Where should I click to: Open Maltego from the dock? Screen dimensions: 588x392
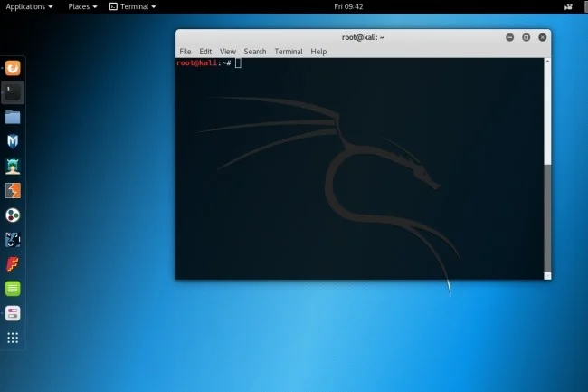[13, 215]
